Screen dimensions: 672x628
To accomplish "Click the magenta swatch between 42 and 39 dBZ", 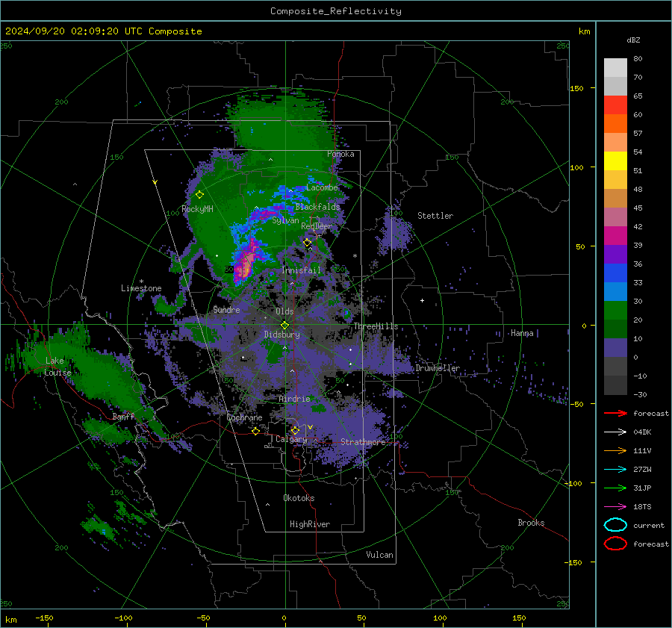I will tap(615, 236).
